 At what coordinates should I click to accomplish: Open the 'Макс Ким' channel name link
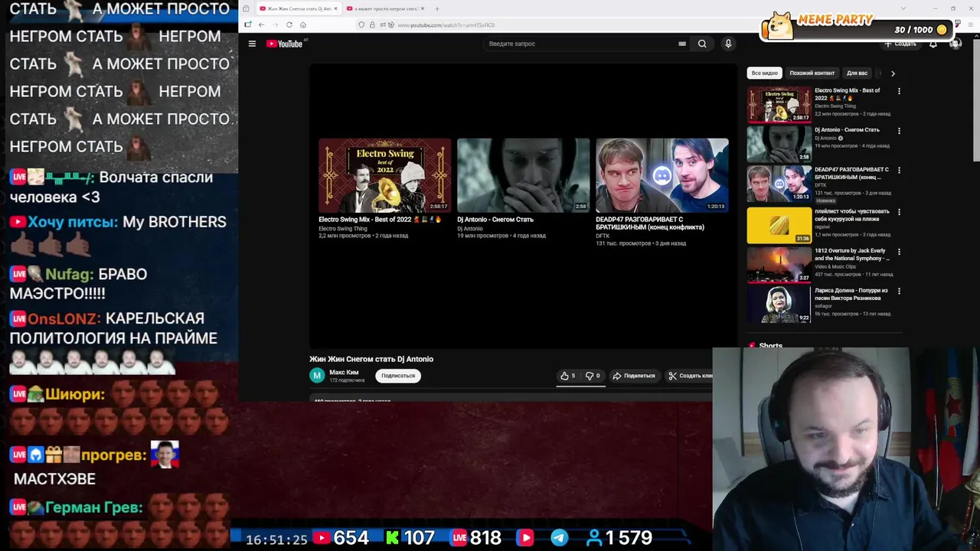tap(344, 372)
